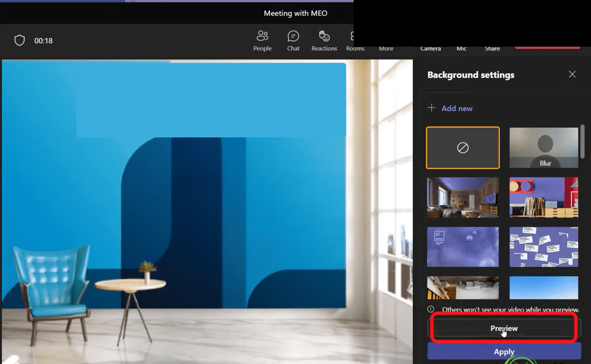Select None to remove background effects

462,147
